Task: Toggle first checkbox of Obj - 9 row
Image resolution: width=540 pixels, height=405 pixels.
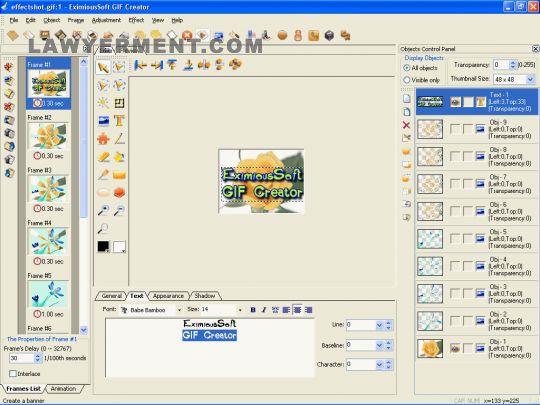Action: 455,129
